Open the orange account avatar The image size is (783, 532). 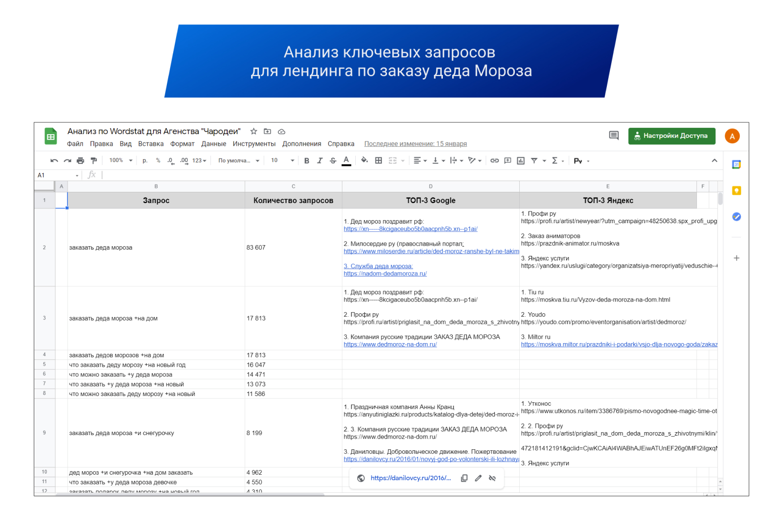pos(732,136)
